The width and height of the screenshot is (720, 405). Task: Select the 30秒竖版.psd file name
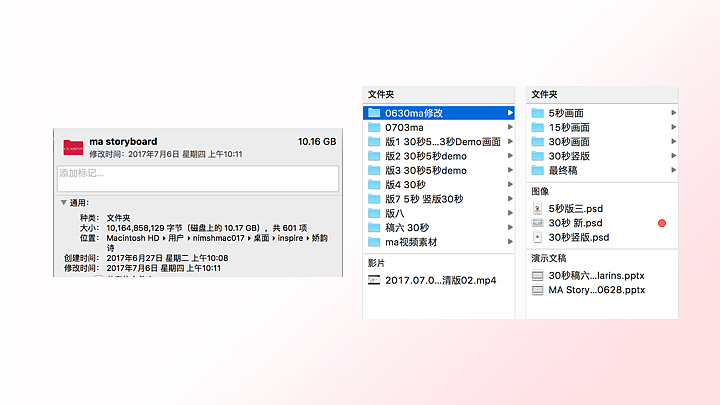tap(579, 237)
